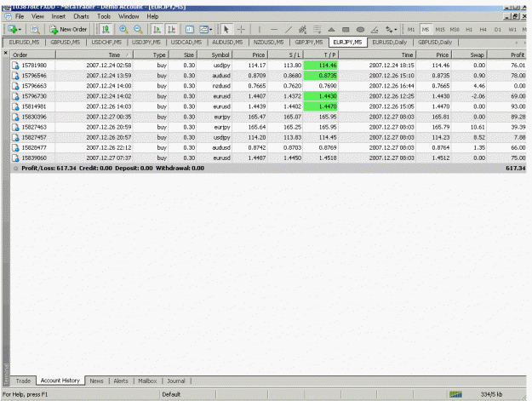The height and width of the screenshot is (401, 532).
Task: Select the candlestick chart icon
Action: (106, 30)
